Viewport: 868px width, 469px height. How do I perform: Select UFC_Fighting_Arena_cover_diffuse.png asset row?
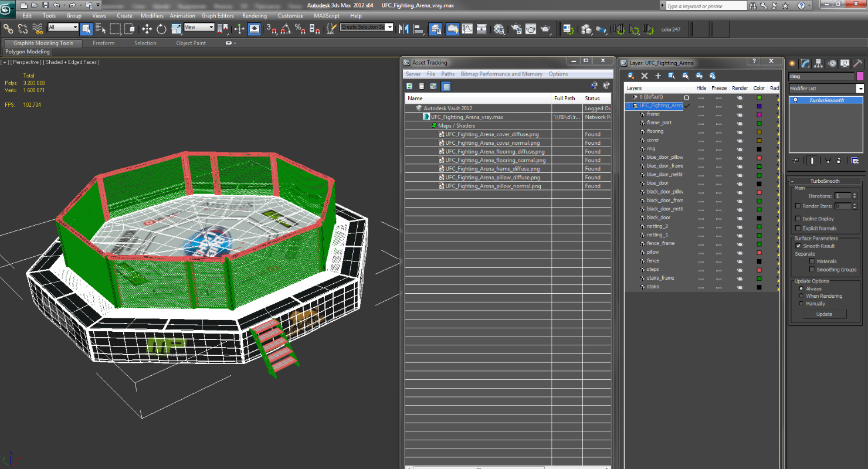[491, 134]
